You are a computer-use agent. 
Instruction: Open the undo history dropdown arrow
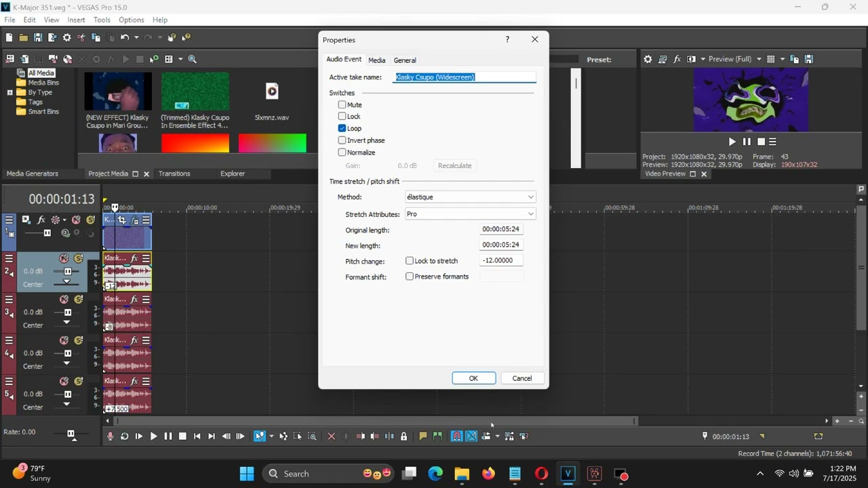[136, 38]
